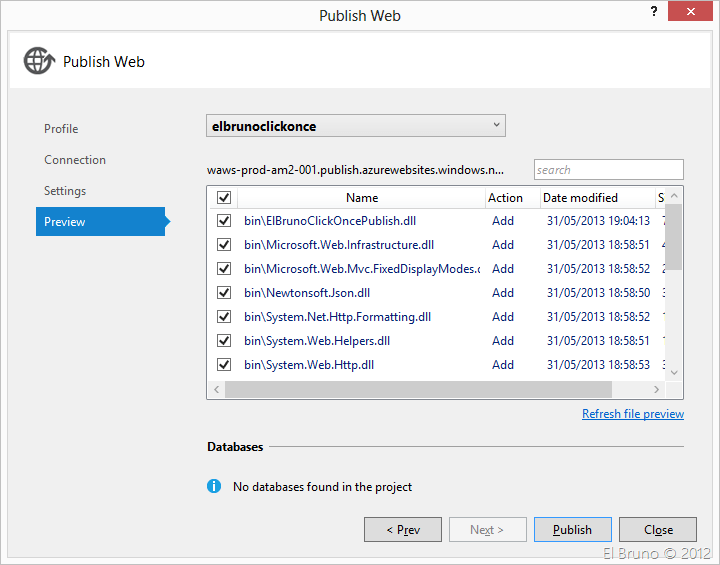Image resolution: width=720 pixels, height=565 pixels.
Task: Click the search input field
Action: pos(608,170)
